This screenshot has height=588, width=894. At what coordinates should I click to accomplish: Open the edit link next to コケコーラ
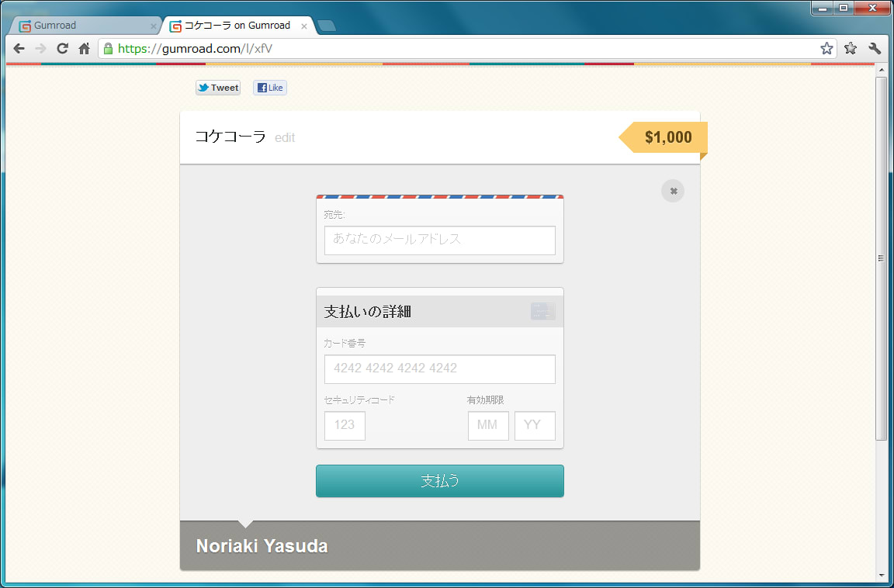click(285, 138)
